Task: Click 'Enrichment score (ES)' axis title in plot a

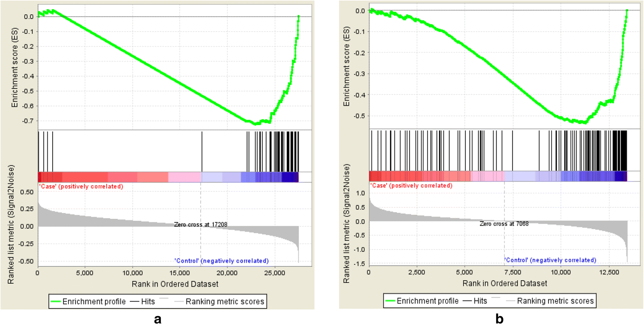Action: (x=14, y=67)
